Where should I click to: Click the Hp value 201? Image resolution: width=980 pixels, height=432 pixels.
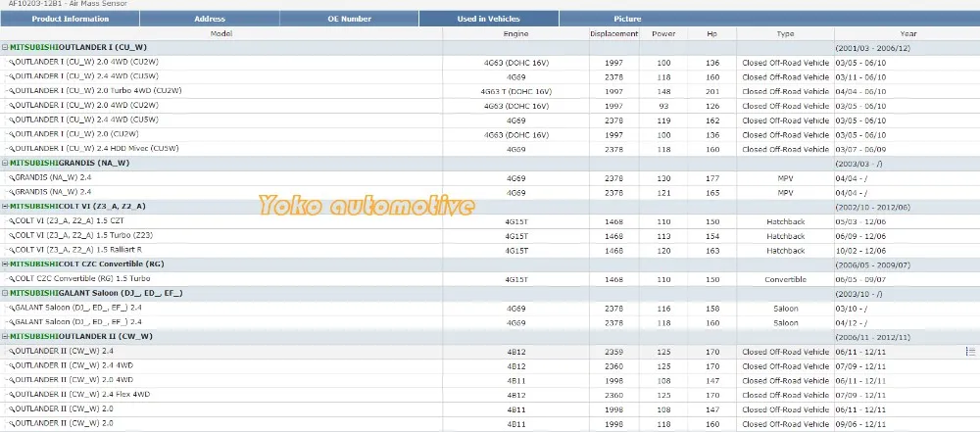point(711,91)
